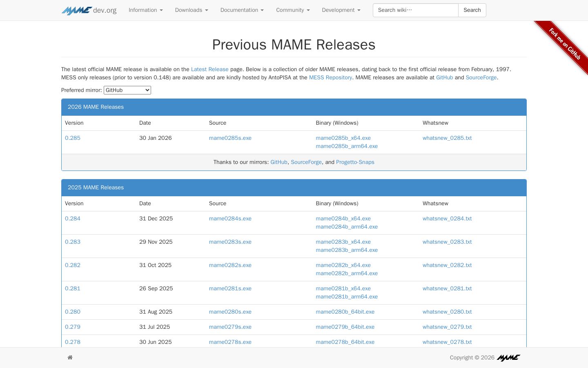Expand the Documentation menu

click(242, 10)
